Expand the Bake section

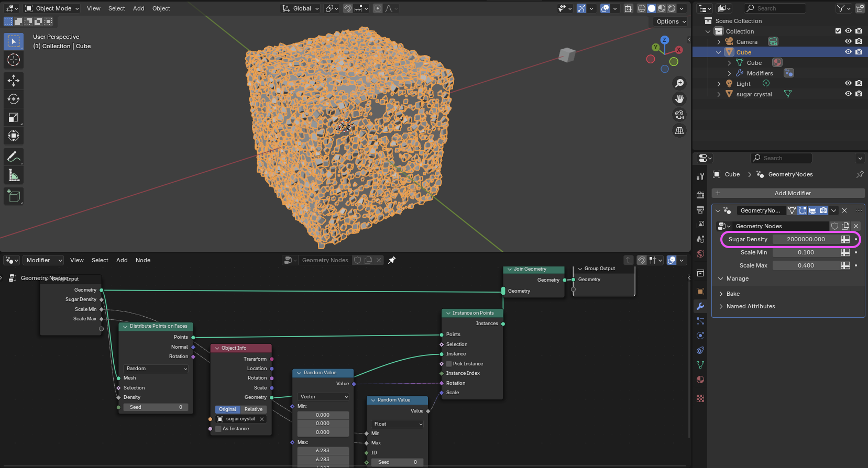[x=733, y=294]
